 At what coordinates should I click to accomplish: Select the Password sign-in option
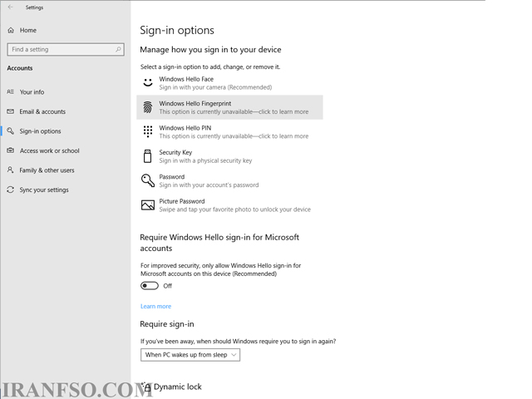[229, 180]
